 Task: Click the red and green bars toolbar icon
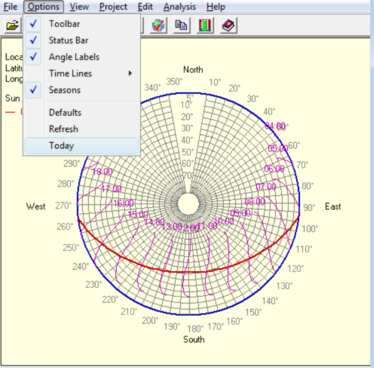click(205, 25)
